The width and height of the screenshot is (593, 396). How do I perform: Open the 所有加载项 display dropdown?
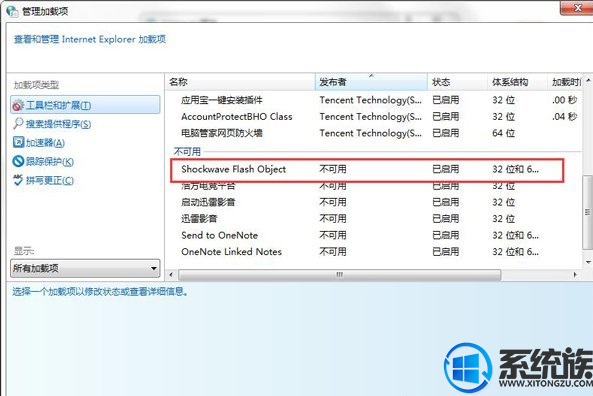85,269
